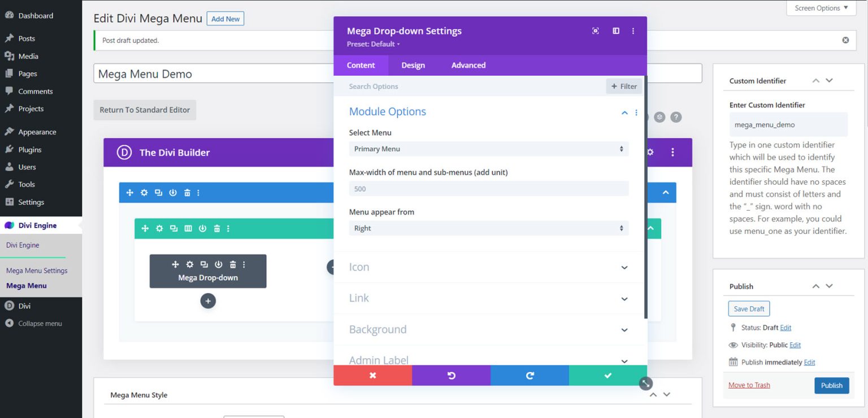Disable the green row using power icon
868x418 pixels.
[x=201, y=228]
